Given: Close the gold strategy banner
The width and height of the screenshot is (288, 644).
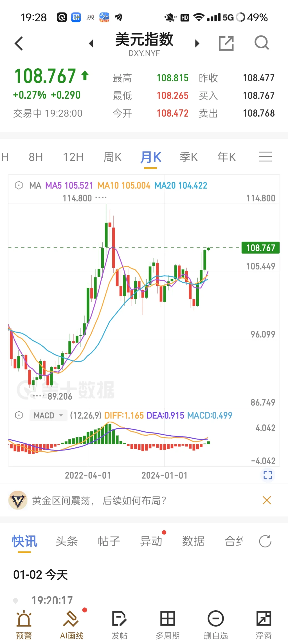Looking at the screenshot, I should click(x=267, y=500).
